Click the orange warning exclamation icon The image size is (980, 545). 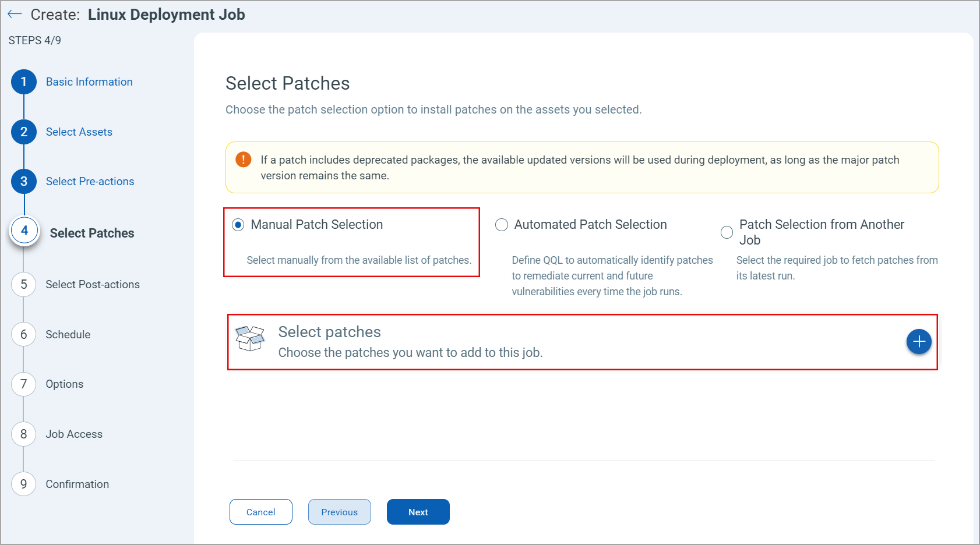tap(243, 160)
